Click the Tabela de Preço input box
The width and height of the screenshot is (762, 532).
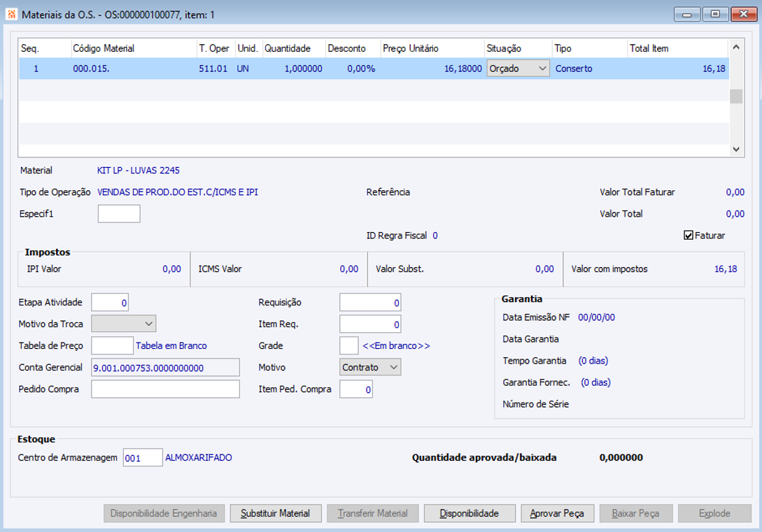[112, 345]
